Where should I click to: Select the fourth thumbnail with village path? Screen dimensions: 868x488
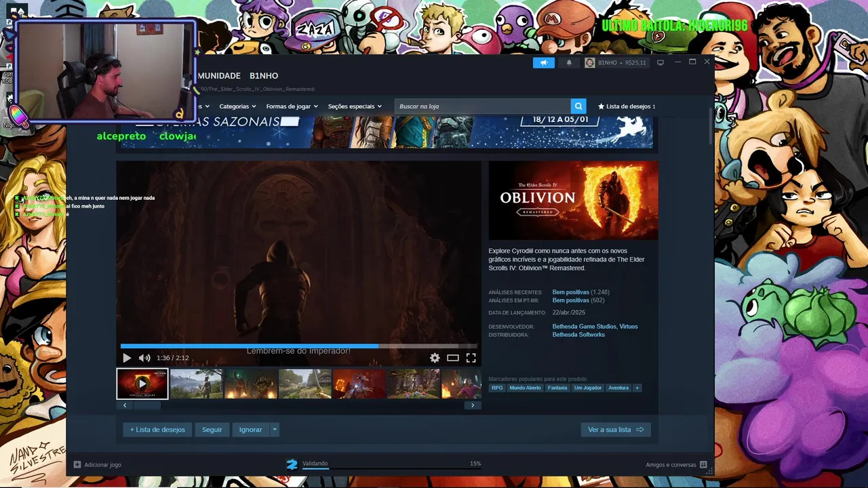pyautogui.click(x=305, y=384)
